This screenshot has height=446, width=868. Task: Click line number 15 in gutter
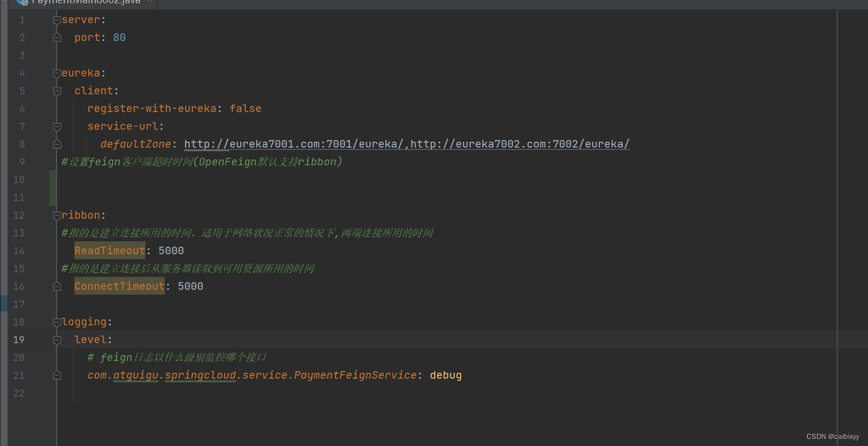tap(19, 269)
